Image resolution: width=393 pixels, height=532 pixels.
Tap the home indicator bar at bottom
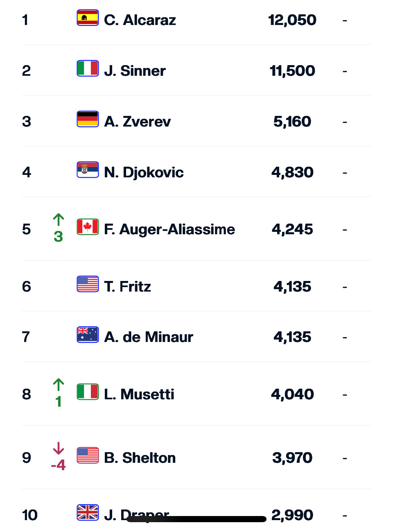pyautogui.click(x=196, y=519)
